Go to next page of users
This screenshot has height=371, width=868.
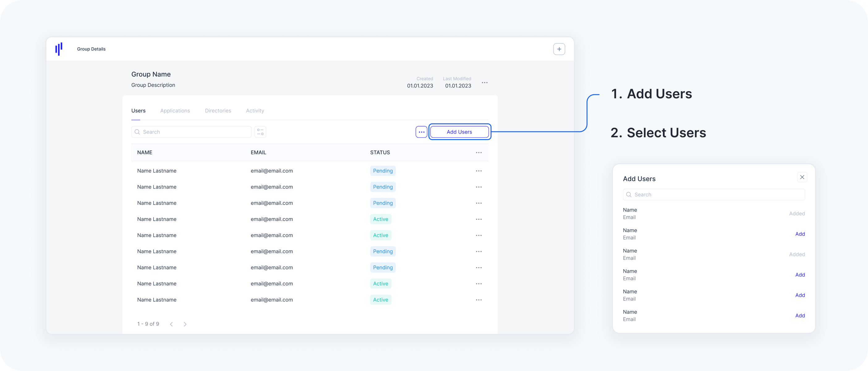[185, 324]
